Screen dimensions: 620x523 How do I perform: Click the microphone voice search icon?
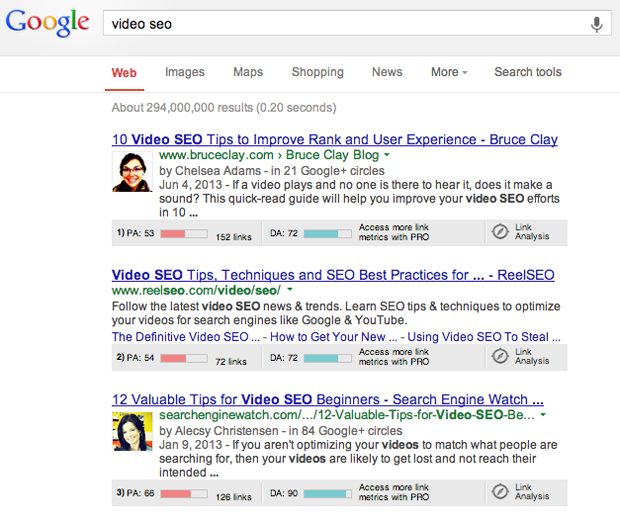(597, 24)
